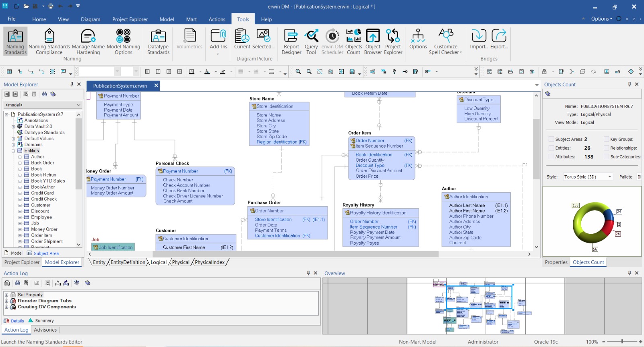Expand the Data Vault 2.0 node

13,127
